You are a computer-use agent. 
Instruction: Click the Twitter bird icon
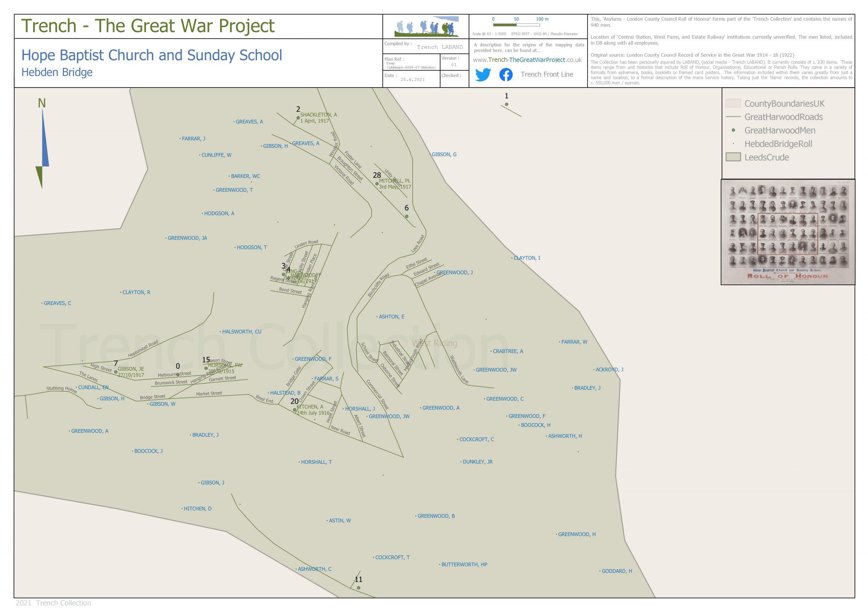pos(483,75)
